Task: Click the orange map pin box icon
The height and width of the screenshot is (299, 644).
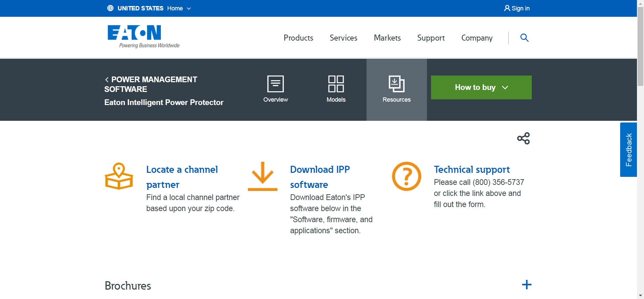Action: tap(119, 176)
